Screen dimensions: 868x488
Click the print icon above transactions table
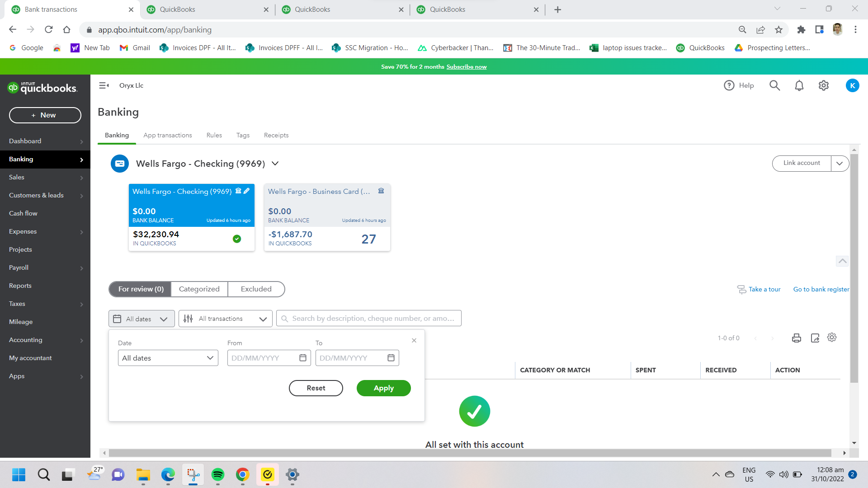pos(797,338)
